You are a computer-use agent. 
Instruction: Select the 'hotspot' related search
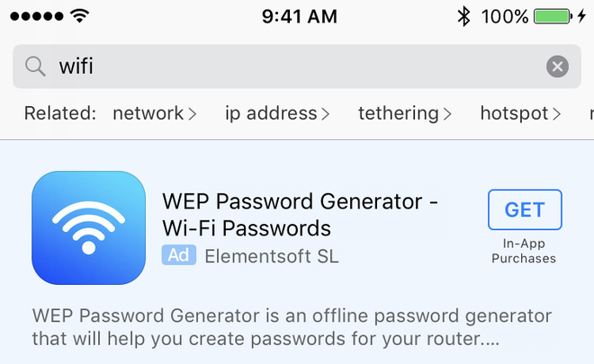(x=520, y=113)
